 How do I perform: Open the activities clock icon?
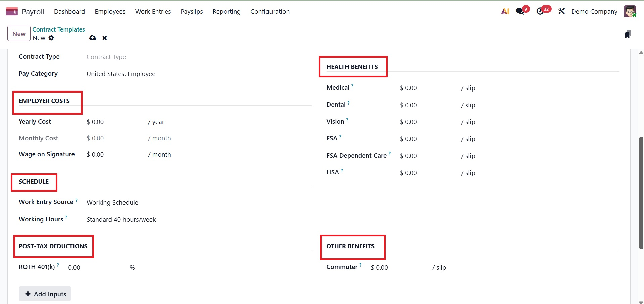(x=540, y=11)
